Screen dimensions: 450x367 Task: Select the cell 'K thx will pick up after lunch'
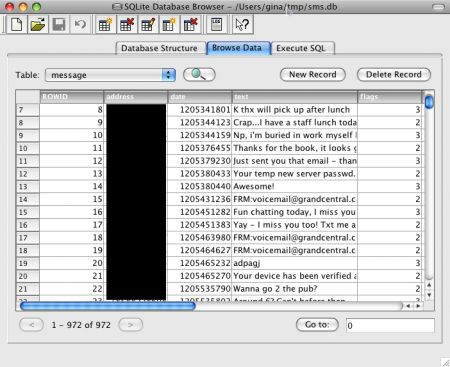coord(295,110)
